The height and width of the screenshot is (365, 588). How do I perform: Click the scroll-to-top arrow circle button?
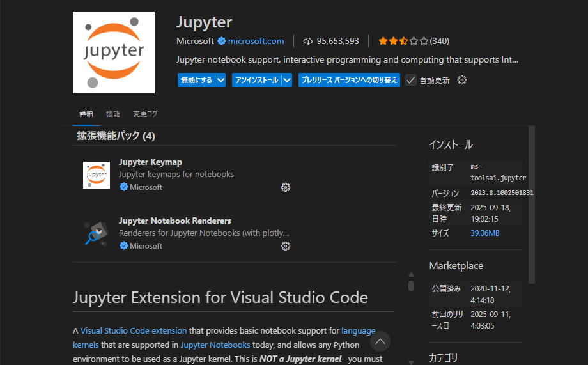click(x=380, y=342)
